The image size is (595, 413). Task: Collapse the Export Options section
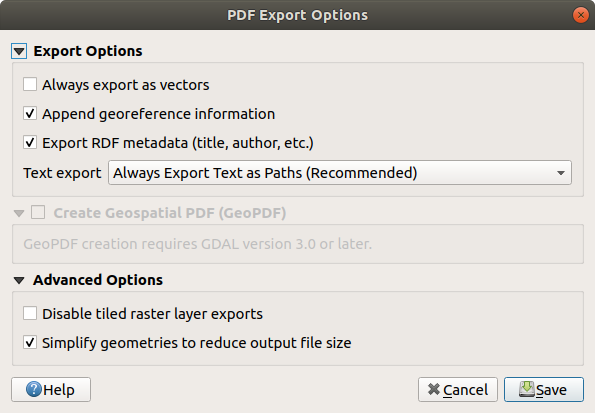tap(19, 51)
